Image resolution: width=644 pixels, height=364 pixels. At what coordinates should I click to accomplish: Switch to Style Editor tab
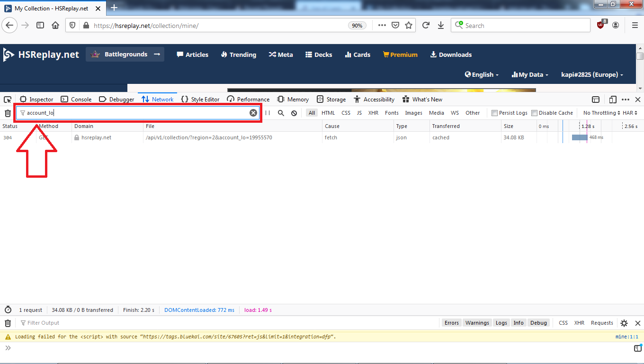point(200,100)
